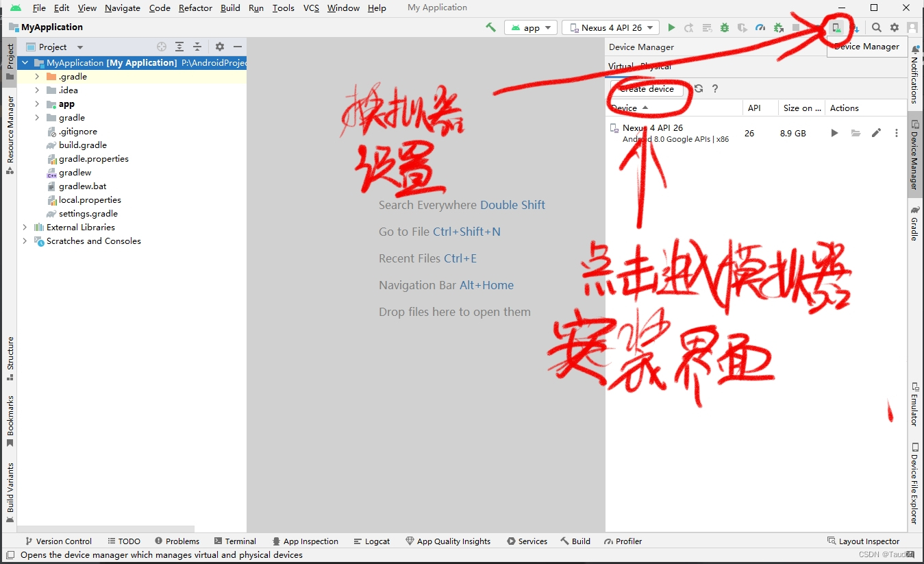Toggle the Device File Explorer side panel

coord(914,484)
